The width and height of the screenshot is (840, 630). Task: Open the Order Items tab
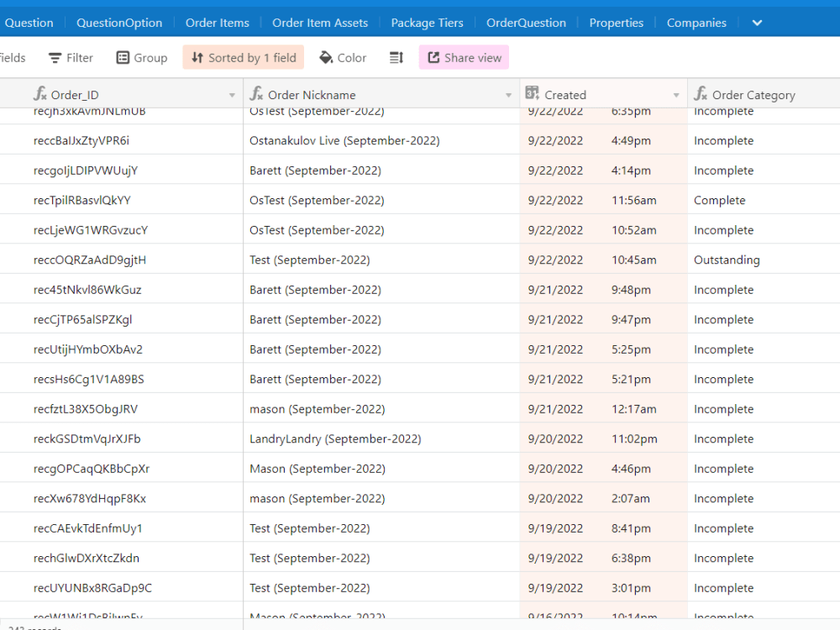tap(218, 23)
